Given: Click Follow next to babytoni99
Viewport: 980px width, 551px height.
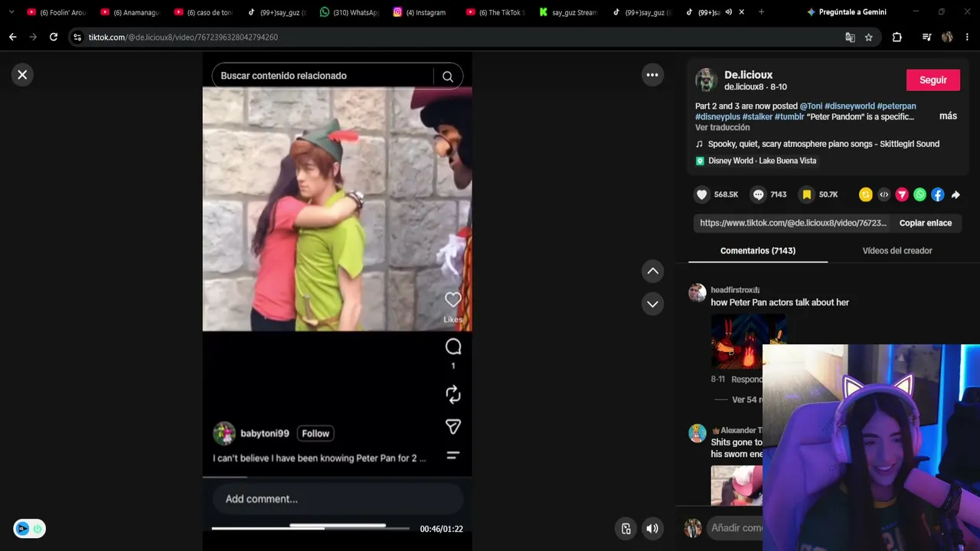Looking at the screenshot, I should tap(315, 433).
